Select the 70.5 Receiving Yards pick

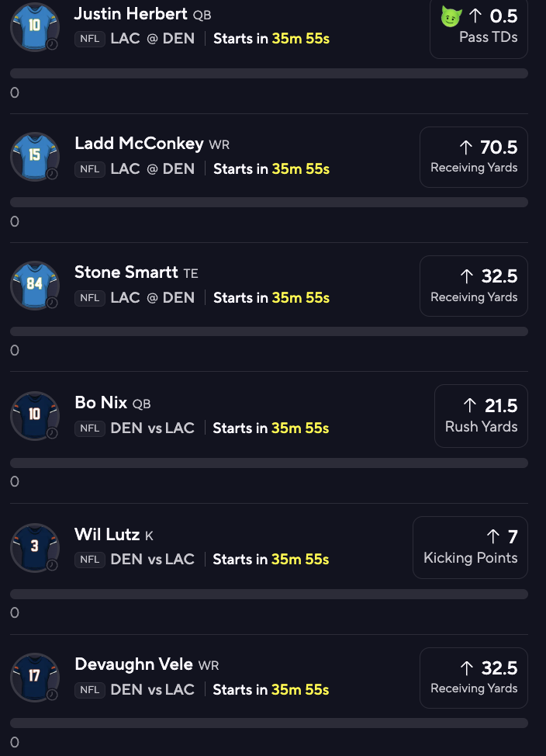click(474, 156)
